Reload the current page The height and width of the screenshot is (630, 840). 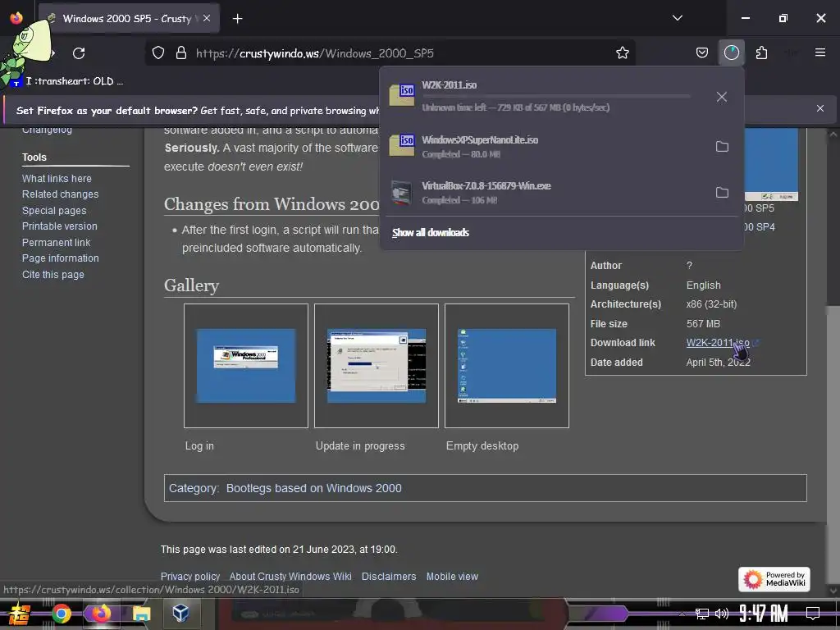[79, 53]
